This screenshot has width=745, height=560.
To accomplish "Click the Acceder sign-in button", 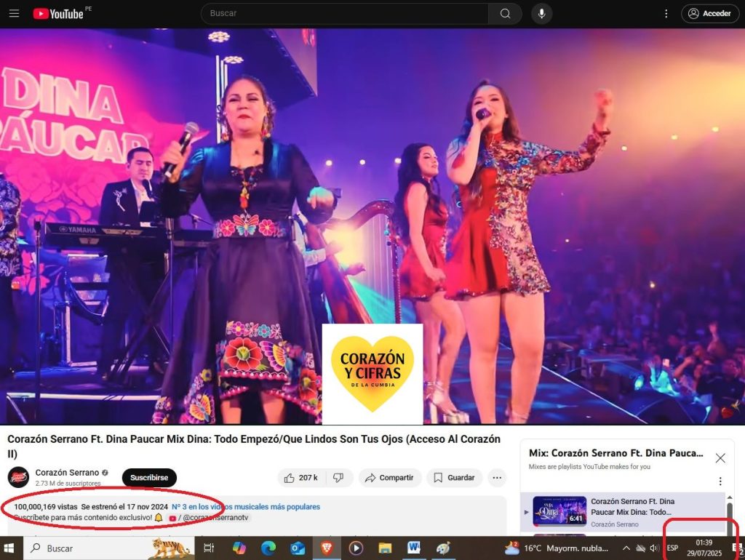I will [x=710, y=14].
